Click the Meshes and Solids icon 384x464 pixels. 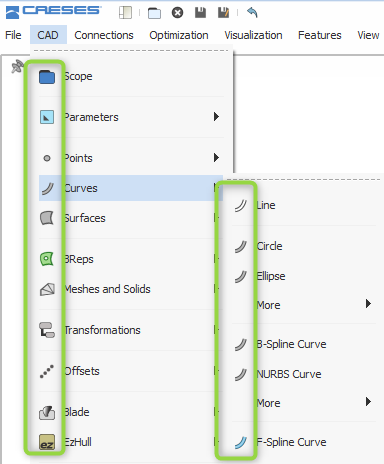(47, 289)
